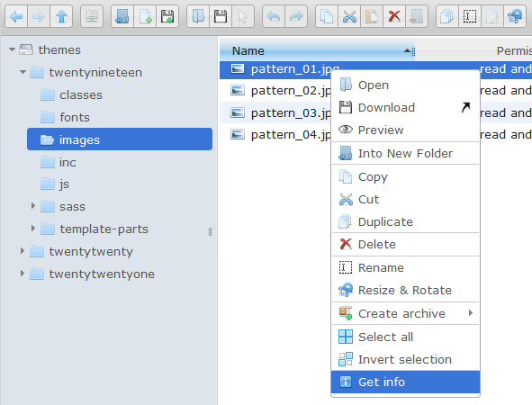Expand the sass folder arrow

tap(33, 206)
